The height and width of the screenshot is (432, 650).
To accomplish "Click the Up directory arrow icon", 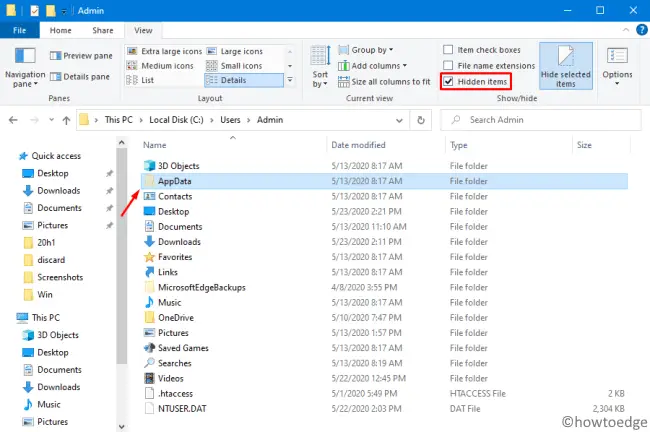I will pyautogui.click(x=61, y=120).
